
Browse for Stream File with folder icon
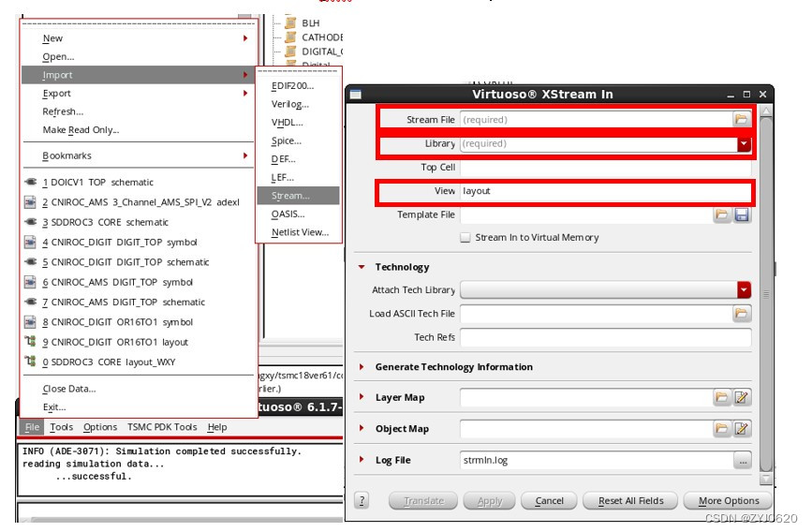coord(741,119)
